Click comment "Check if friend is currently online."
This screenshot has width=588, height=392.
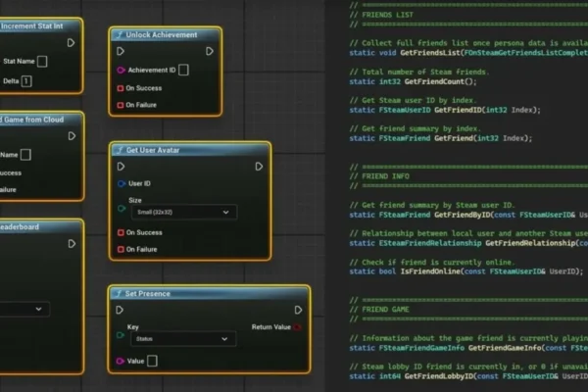432,263
